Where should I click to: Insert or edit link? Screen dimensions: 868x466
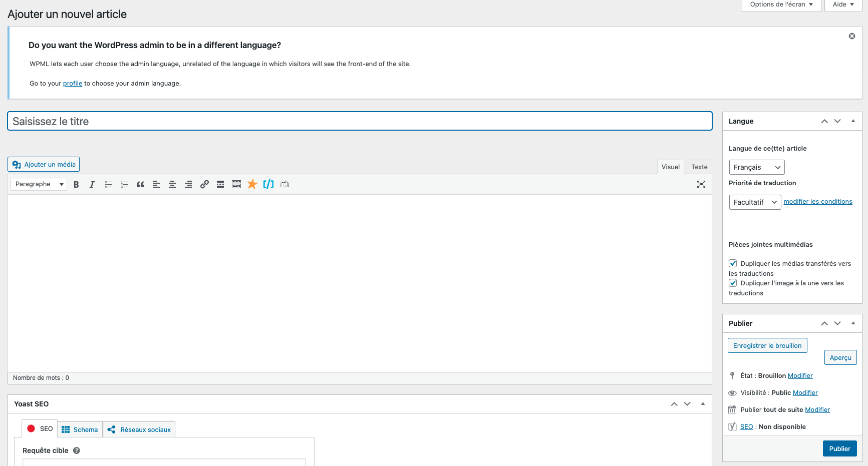204,184
